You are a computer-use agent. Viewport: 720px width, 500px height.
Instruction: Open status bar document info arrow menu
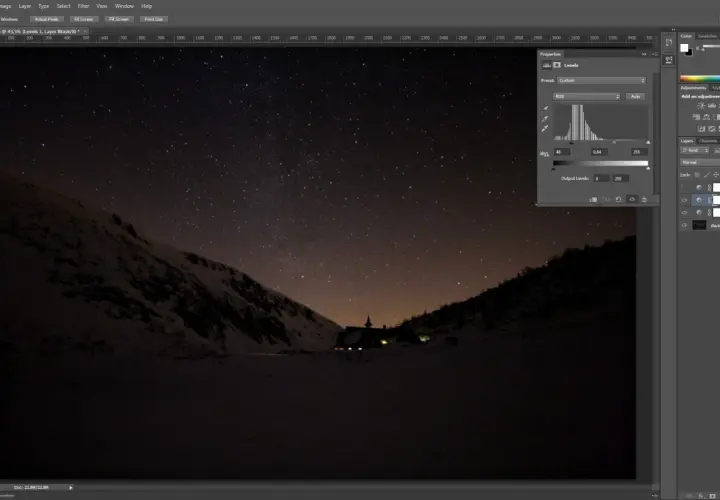[71, 488]
